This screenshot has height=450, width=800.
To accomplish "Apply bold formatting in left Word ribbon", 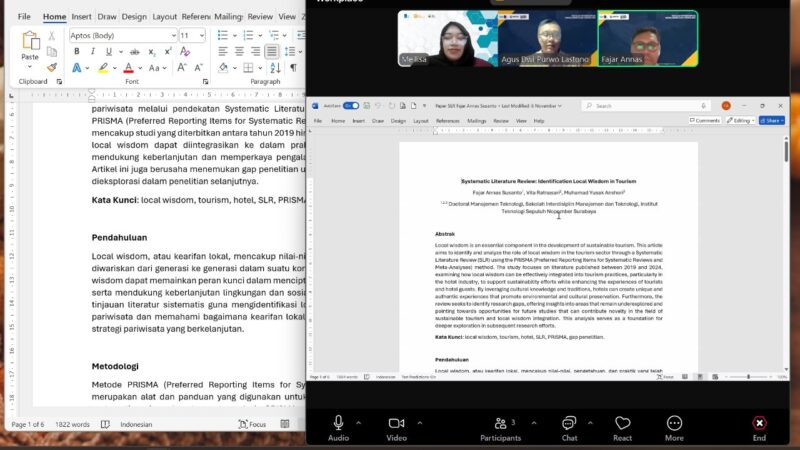I will [77, 51].
